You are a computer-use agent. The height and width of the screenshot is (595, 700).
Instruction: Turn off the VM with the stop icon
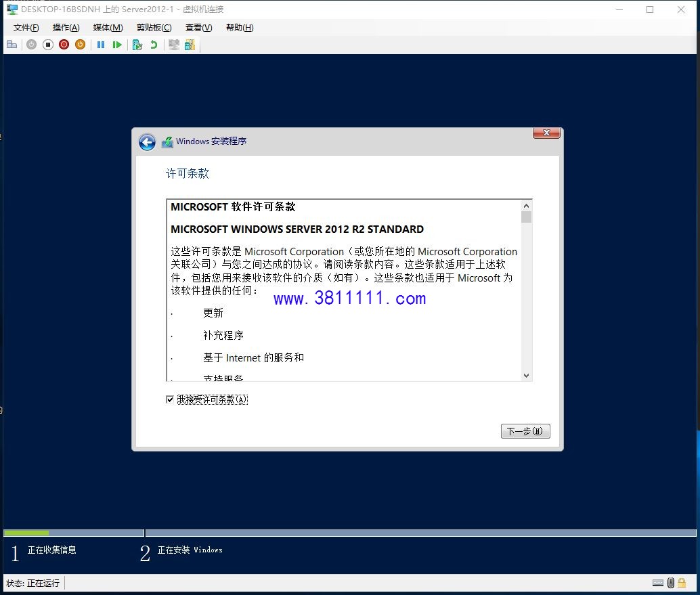(x=48, y=45)
